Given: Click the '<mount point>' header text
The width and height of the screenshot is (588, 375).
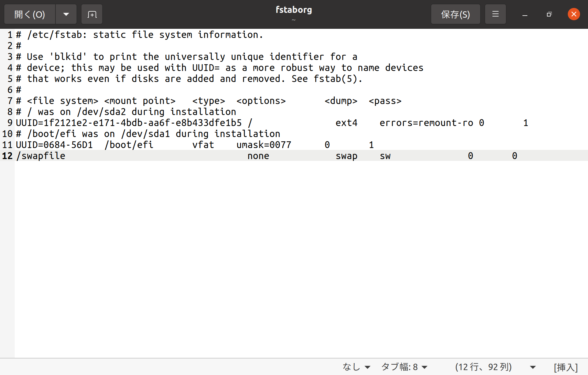Looking at the screenshot, I should tap(140, 101).
